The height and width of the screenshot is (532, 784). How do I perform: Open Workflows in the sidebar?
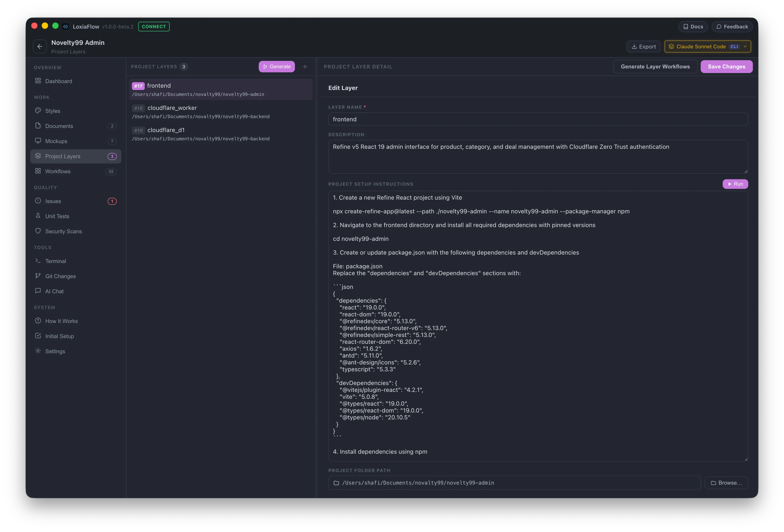click(x=76, y=171)
